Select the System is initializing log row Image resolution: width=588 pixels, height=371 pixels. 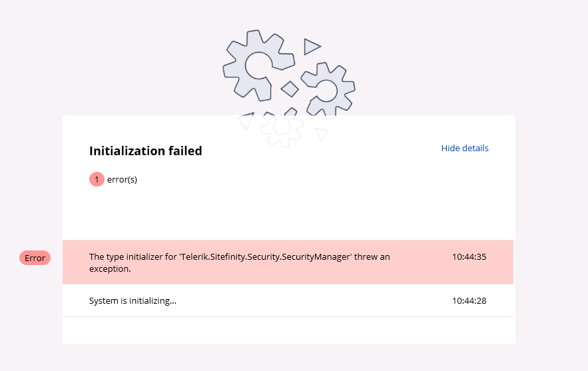tap(288, 300)
